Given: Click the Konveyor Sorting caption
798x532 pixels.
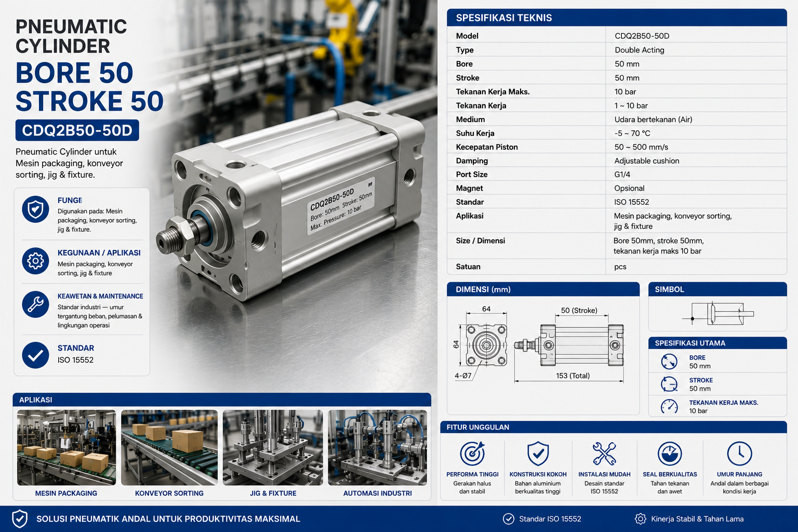Looking at the screenshot, I should pyautogui.click(x=169, y=493).
